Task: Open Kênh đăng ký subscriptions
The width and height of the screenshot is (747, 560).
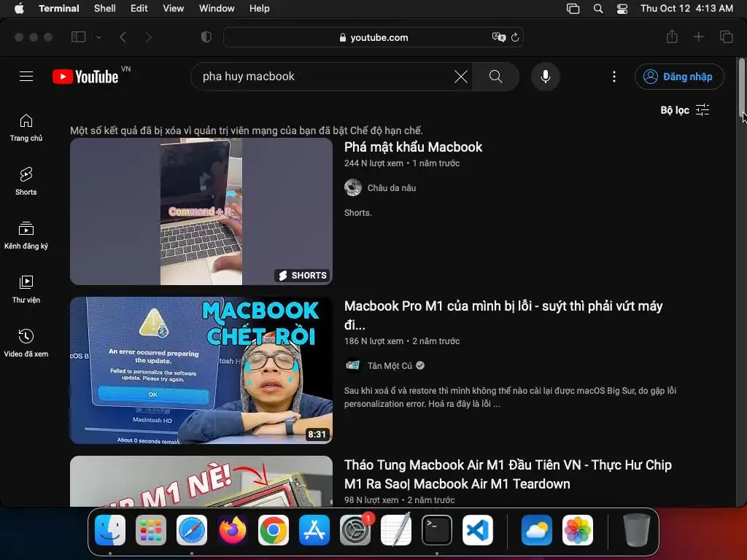Action: (26, 236)
